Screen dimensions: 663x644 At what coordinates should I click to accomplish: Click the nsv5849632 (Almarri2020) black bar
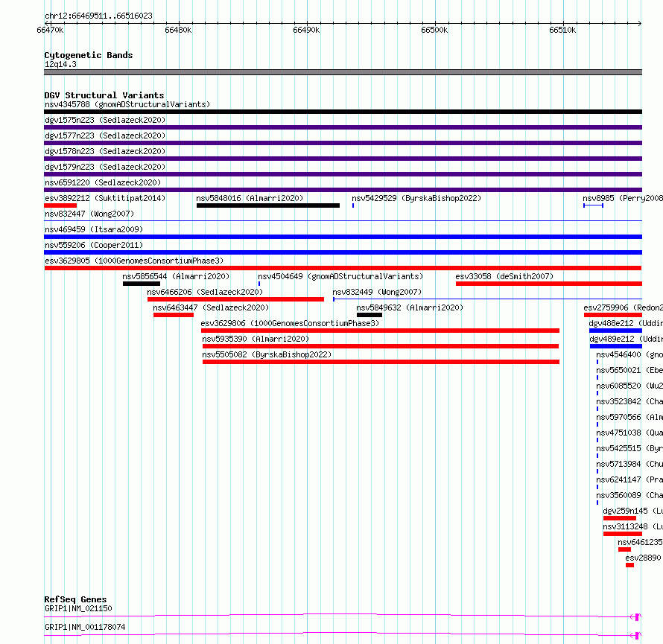coord(369,315)
